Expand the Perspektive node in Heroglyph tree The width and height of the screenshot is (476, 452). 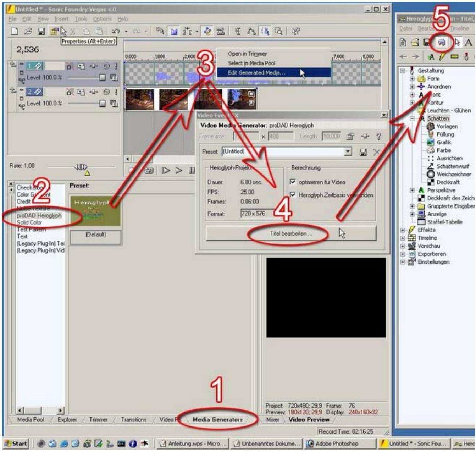412,190
